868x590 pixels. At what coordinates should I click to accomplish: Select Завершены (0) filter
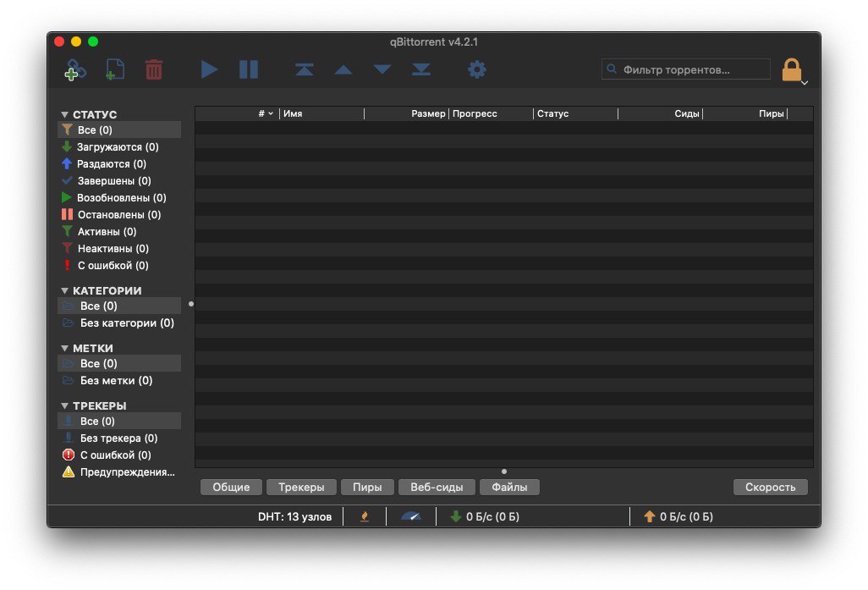click(119, 180)
